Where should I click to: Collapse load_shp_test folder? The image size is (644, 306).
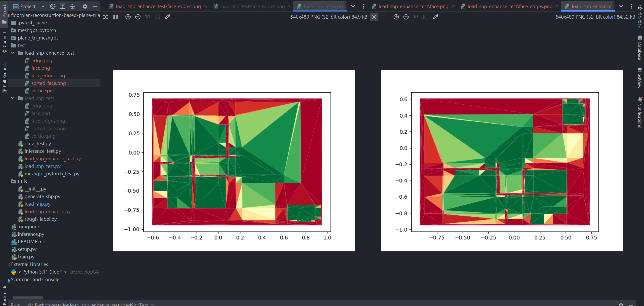tap(13, 98)
